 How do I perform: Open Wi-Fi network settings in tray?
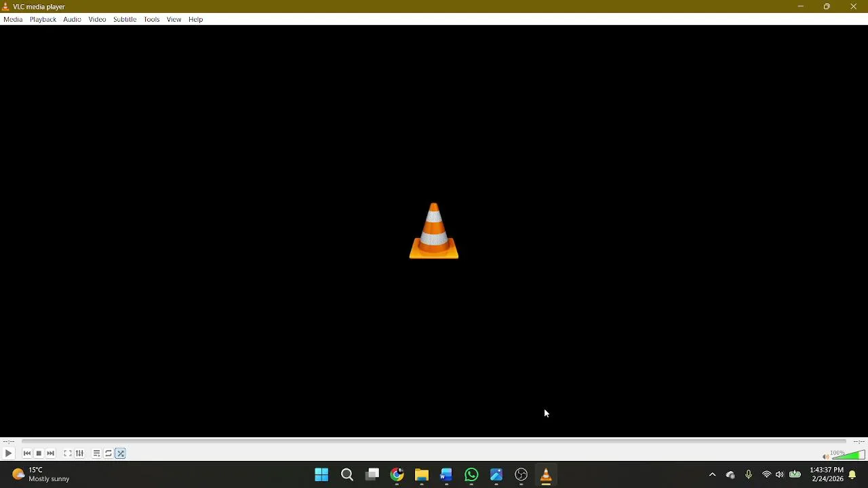tap(766, 475)
